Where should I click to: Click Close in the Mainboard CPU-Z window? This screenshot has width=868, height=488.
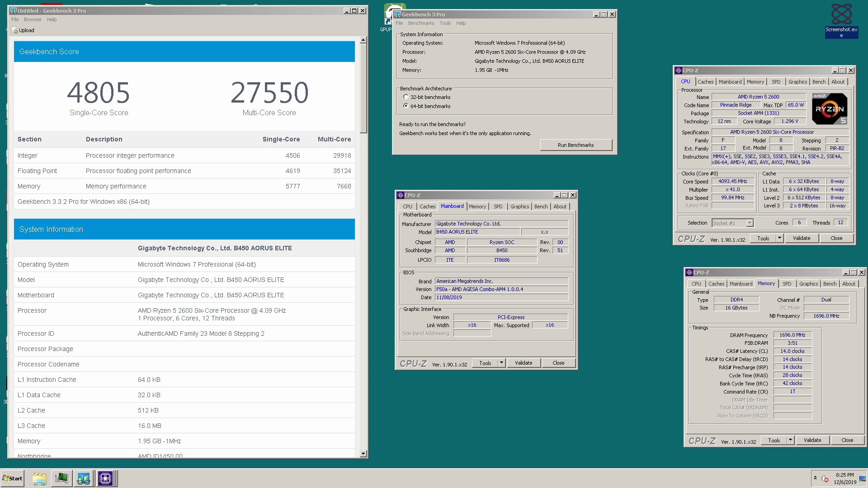(x=558, y=363)
